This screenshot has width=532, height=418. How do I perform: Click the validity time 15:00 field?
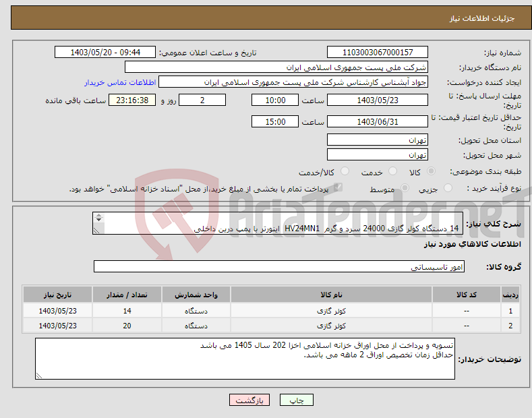tap(275, 121)
